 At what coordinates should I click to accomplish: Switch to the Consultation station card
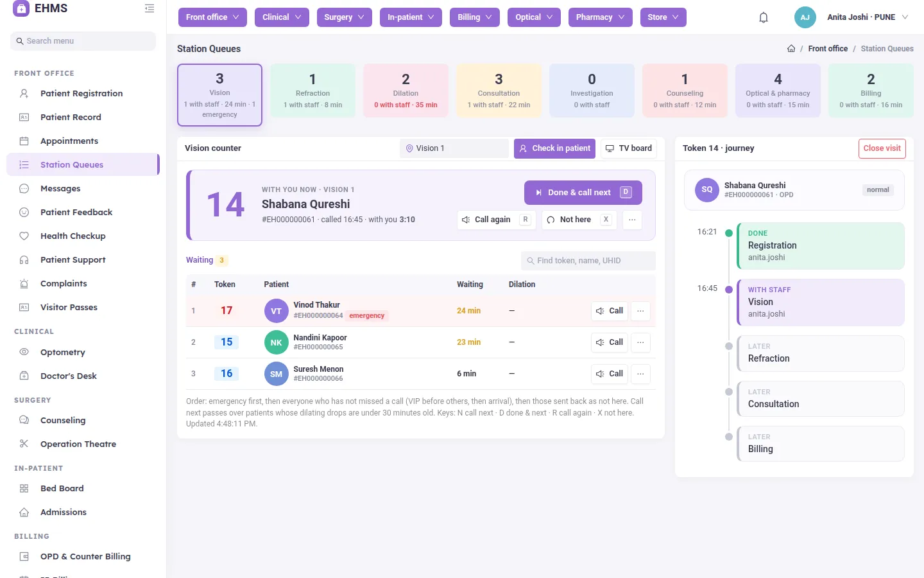pyautogui.click(x=499, y=91)
